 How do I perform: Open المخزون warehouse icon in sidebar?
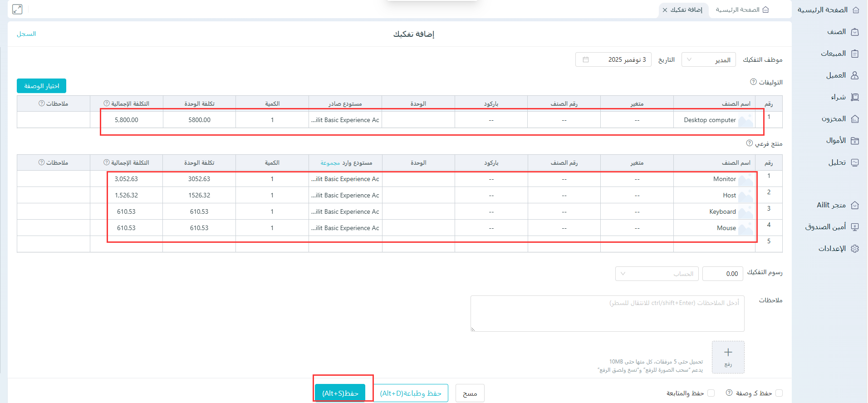(855, 119)
